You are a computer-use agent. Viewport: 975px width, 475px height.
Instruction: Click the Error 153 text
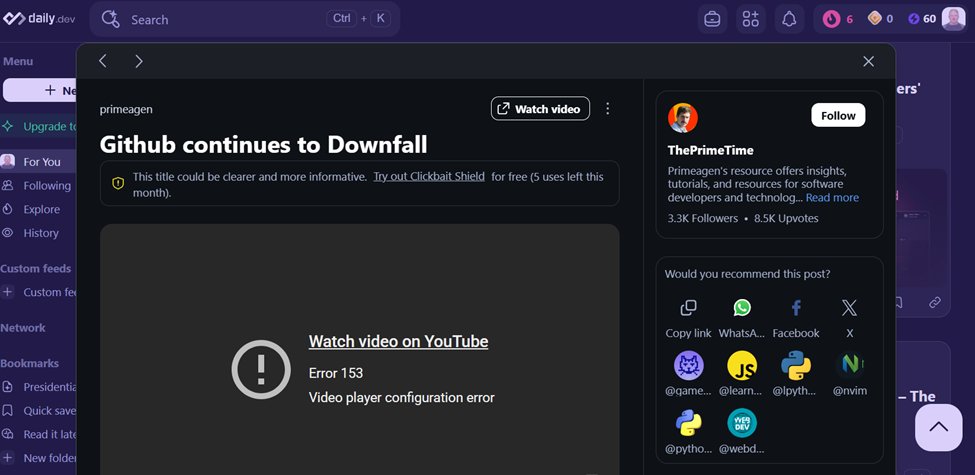coord(336,373)
